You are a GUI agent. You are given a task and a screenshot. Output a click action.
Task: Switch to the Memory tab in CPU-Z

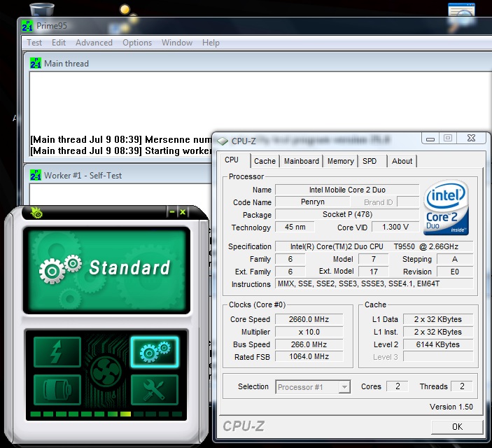[340, 161]
